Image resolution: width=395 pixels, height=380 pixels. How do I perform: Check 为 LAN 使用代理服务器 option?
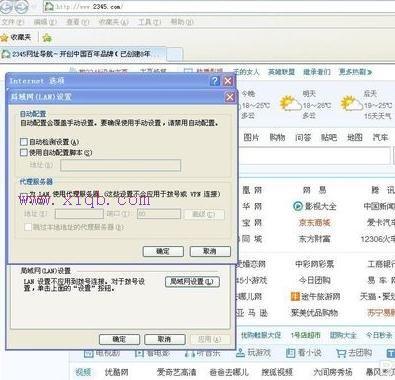(x=24, y=195)
